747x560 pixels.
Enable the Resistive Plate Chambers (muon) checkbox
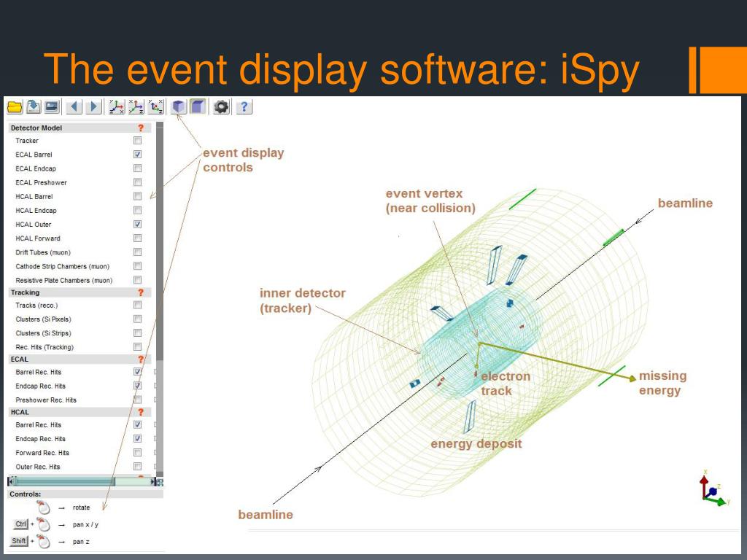(137, 280)
